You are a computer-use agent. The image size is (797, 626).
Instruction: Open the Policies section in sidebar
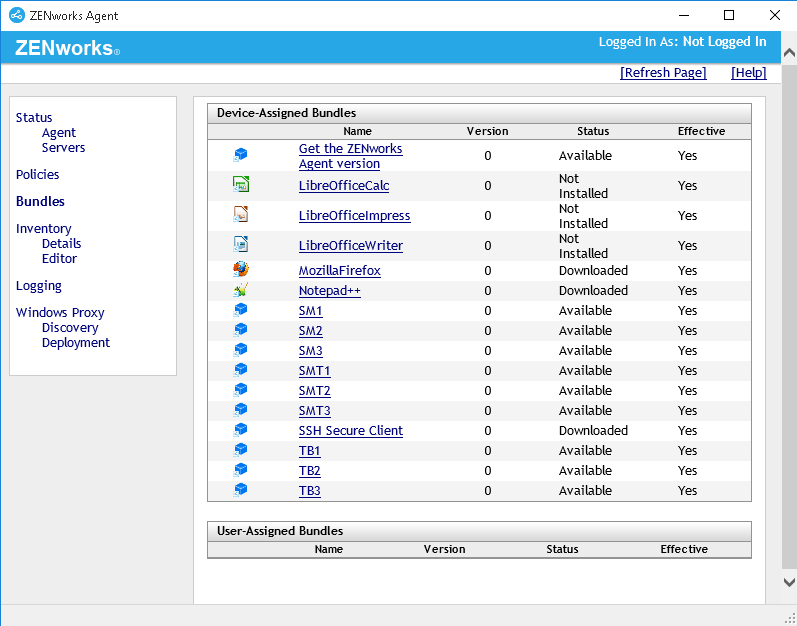coord(37,174)
